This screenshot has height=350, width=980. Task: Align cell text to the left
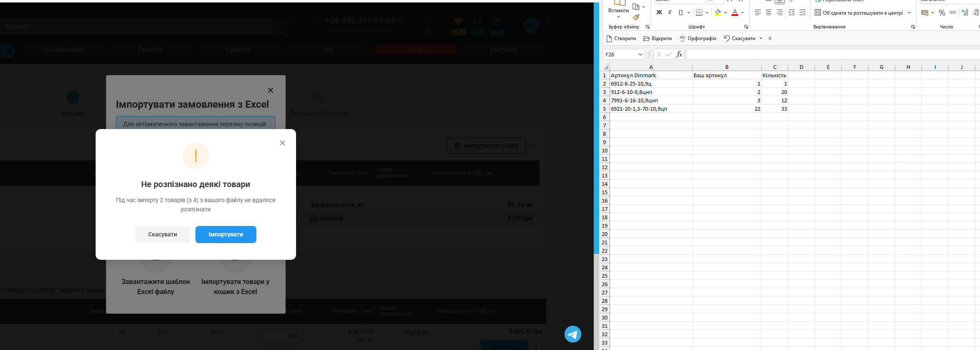pos(758,13)
